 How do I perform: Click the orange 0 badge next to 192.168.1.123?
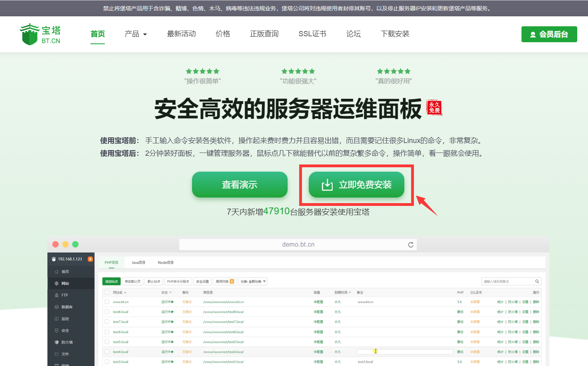pos(90,259)
